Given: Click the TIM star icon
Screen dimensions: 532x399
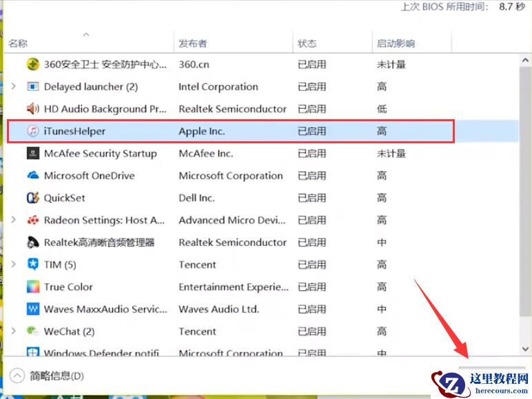Looking at the screenshot, I should click(x=33, y=265).
